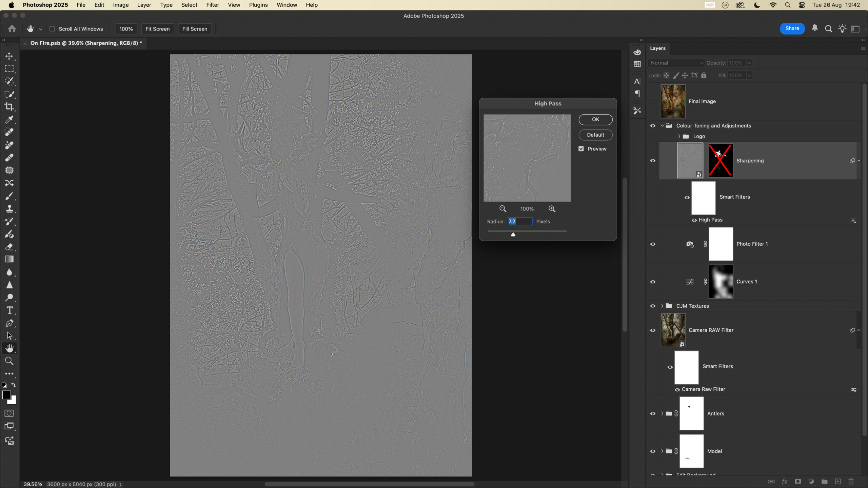This screenshot has height=488, width=868.
Task: Hide the Curves 1 layer
Action: (653, 282)
